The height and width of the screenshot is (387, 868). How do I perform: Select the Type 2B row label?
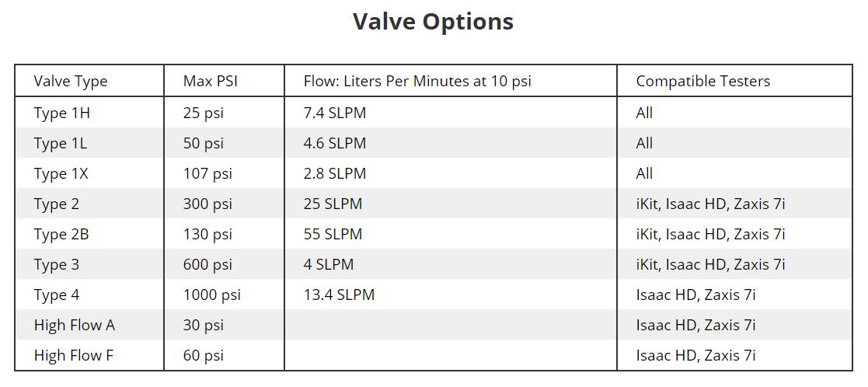click(61, 234)
